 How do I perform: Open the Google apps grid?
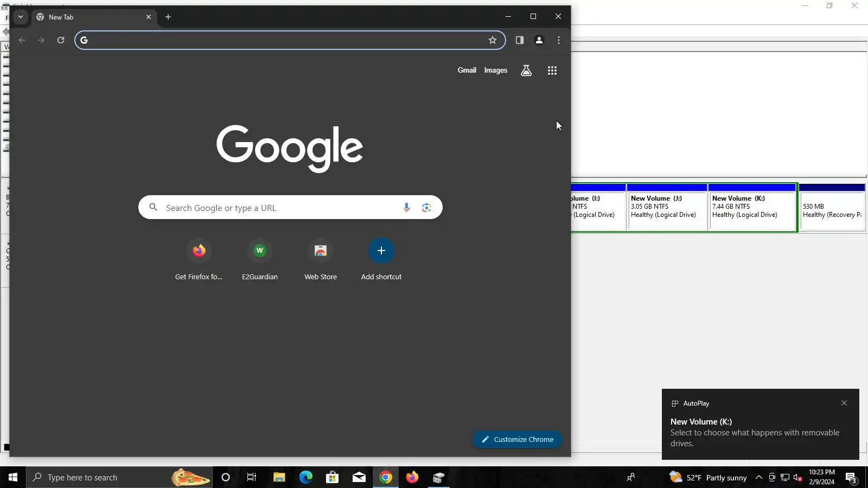tap(552, 70)
